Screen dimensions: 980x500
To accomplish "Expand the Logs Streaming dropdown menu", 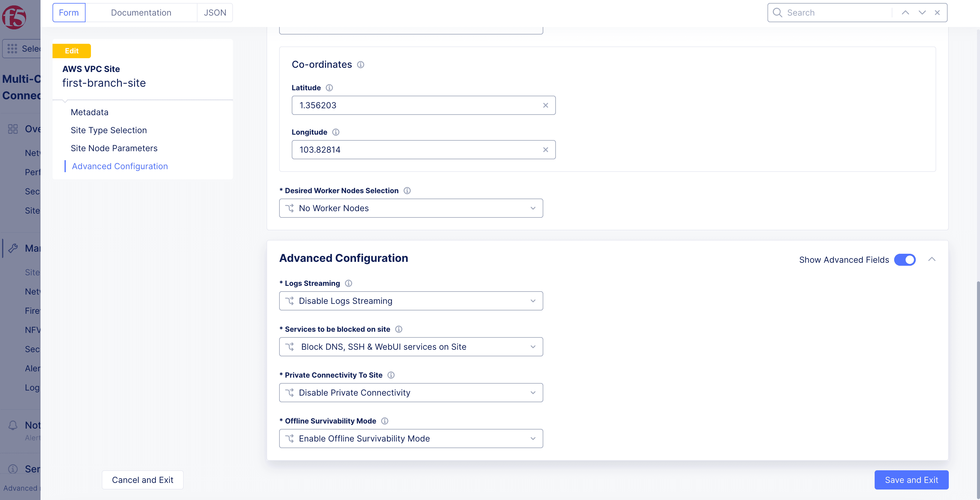I will [411, 300].
